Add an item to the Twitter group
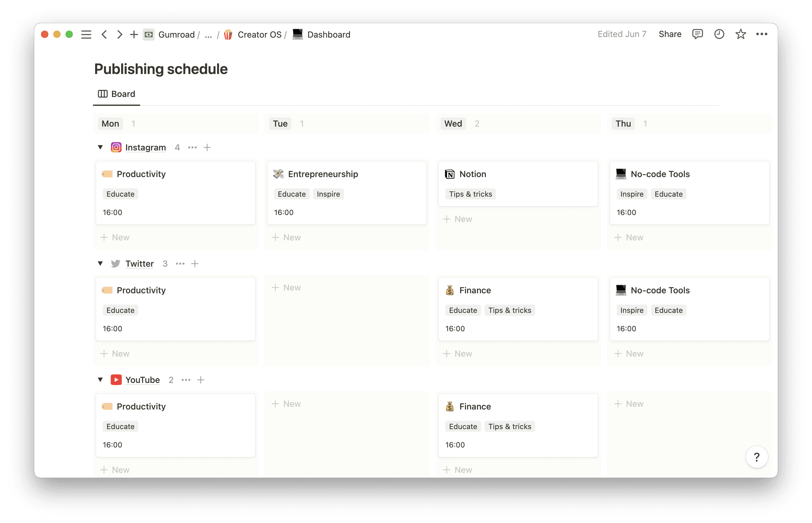The image size is (812, 523). coord(195,264)
